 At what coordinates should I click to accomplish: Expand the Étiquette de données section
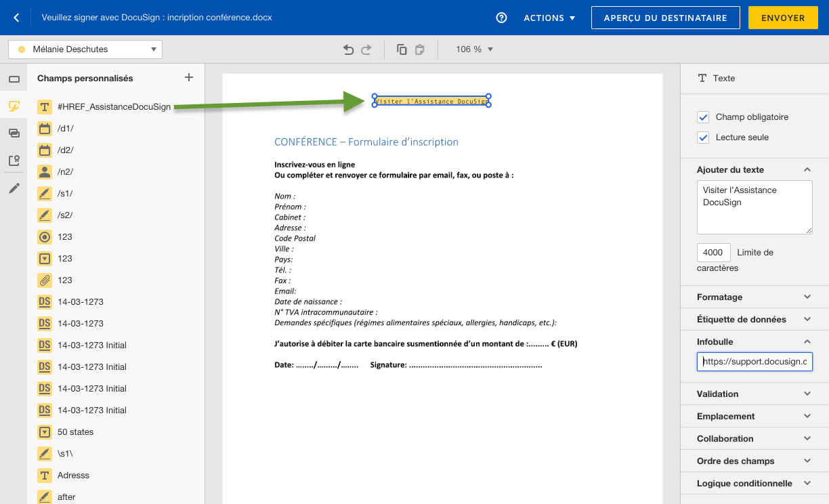pos(807,320)
